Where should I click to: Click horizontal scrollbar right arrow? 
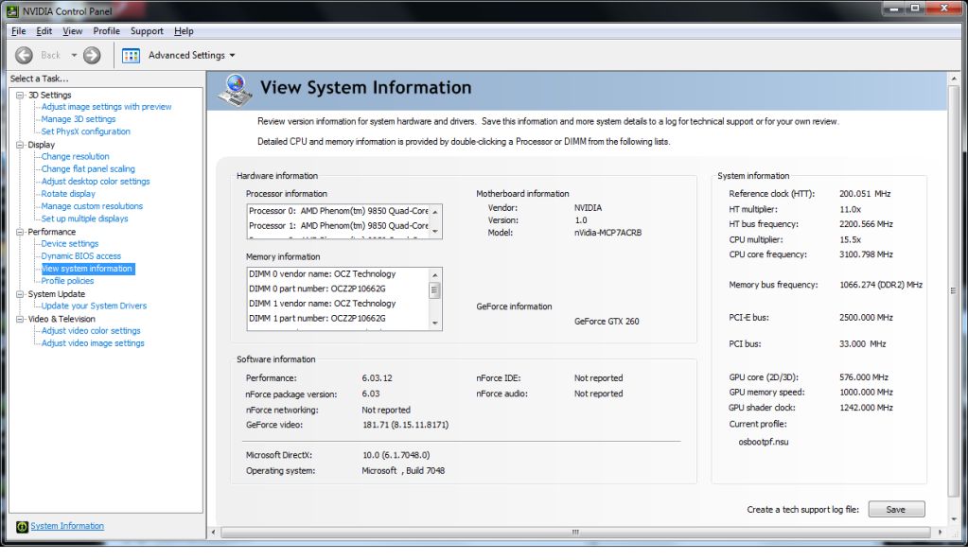pos(940,533)
